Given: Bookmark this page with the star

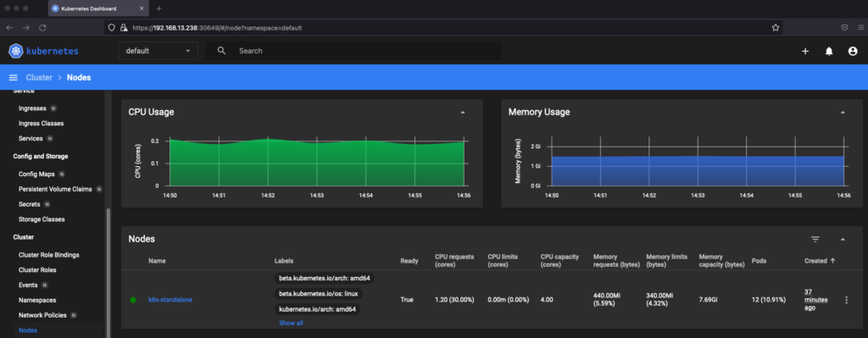Looking at the screenshot, I should [x=776, y=28].
